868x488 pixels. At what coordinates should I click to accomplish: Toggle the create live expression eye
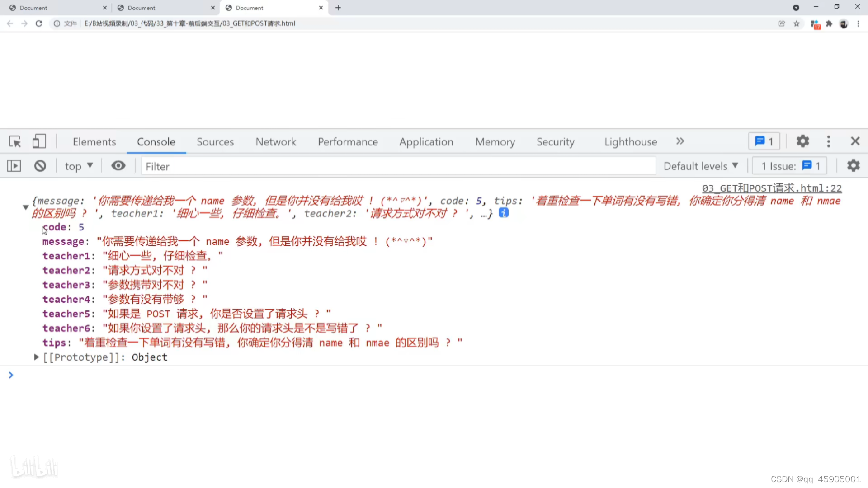[118, 166]
